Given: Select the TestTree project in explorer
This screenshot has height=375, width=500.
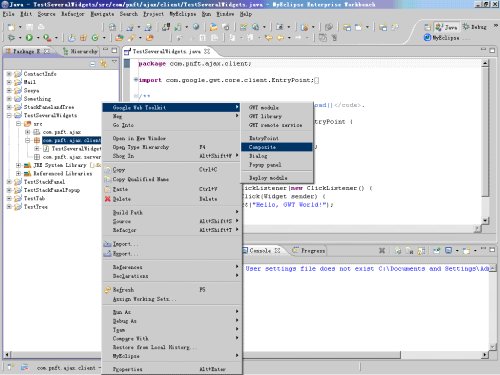Looking at the screenshot, I should point(35,207).
